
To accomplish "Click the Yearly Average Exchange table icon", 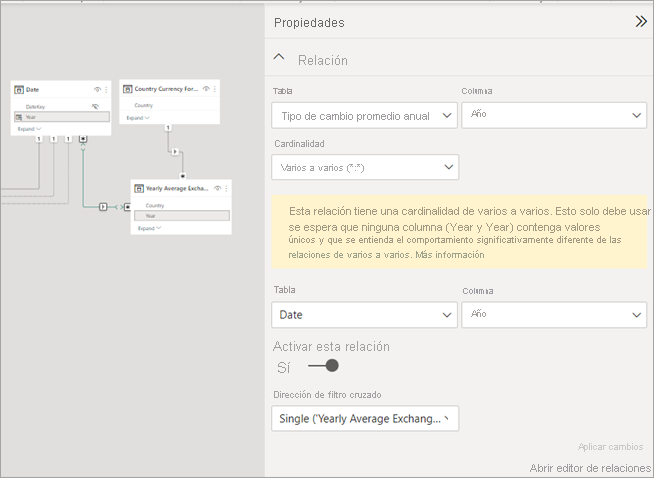I will tap(139, 188).
